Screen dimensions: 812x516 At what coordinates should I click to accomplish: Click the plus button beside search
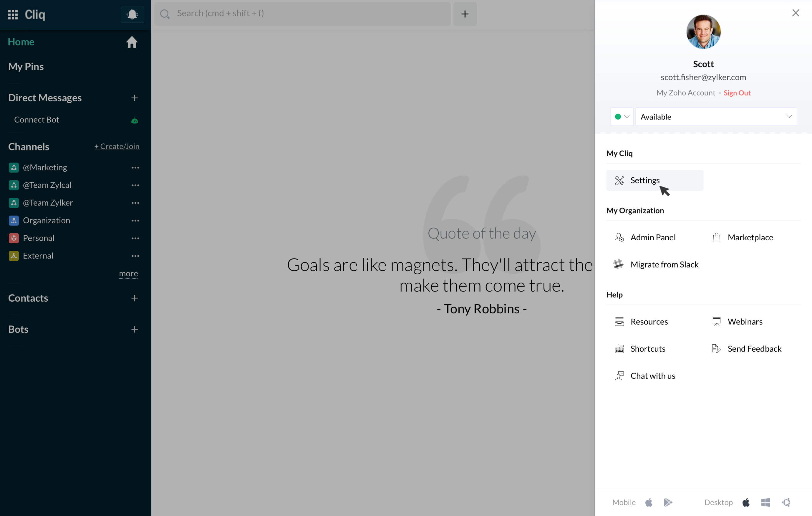point(465,14)
